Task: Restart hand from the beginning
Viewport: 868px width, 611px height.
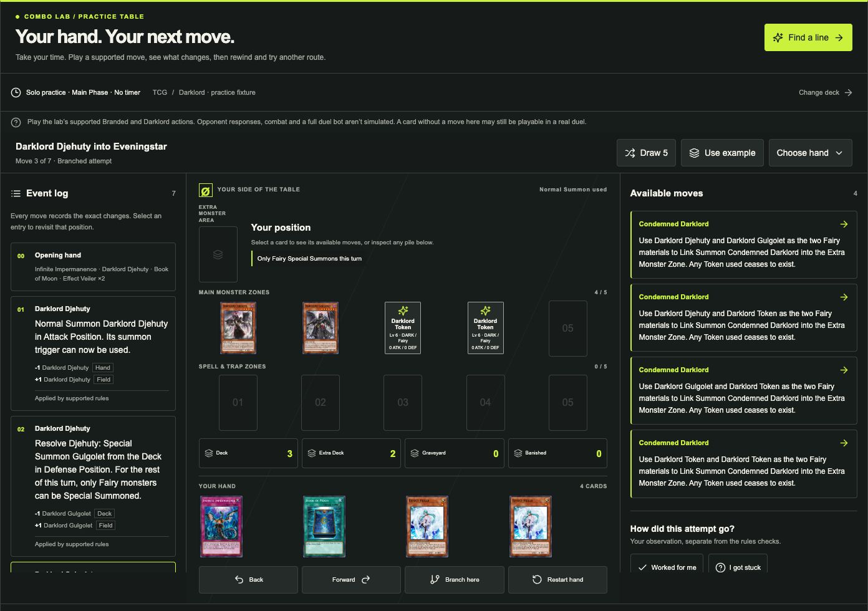Action: [x=557, y=580]
